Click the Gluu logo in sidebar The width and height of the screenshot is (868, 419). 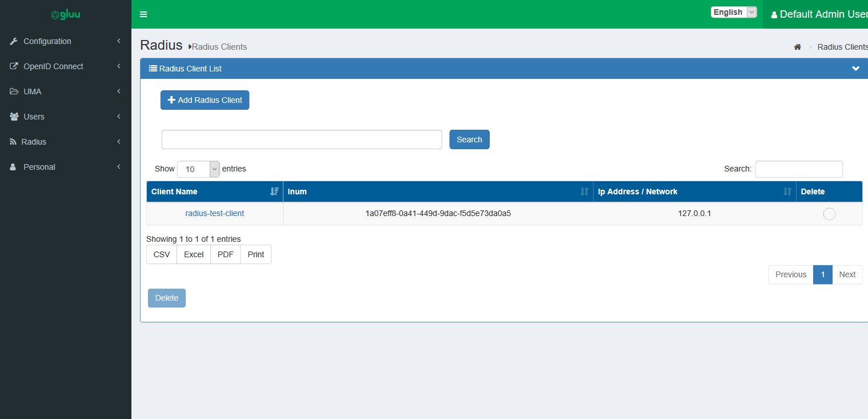pyautogui.click(x=65, y=14)
